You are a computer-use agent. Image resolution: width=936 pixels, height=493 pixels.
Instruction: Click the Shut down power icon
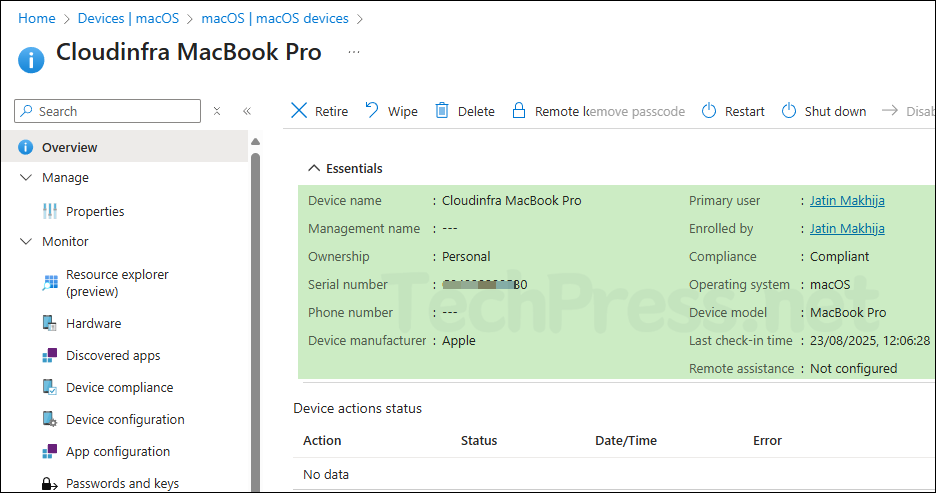(x=789, y=110)
